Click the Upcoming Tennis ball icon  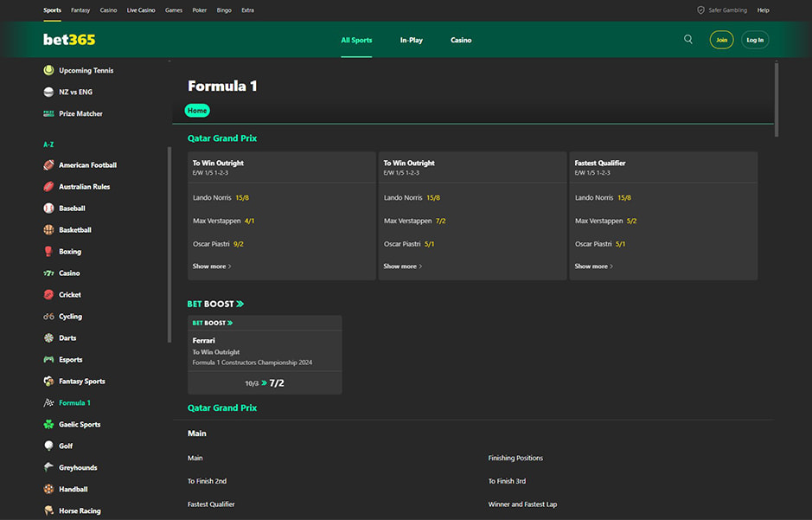tap(48, 70)
